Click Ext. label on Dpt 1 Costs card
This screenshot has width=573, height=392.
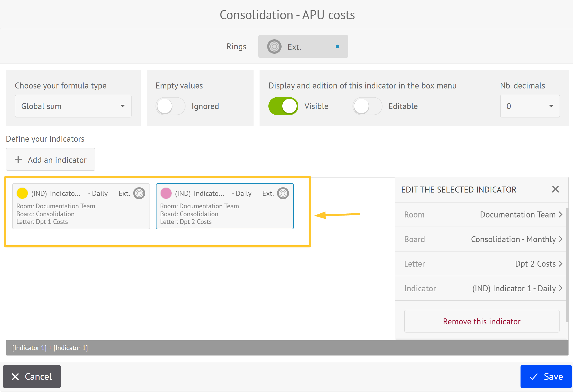[x=124, y=193]
